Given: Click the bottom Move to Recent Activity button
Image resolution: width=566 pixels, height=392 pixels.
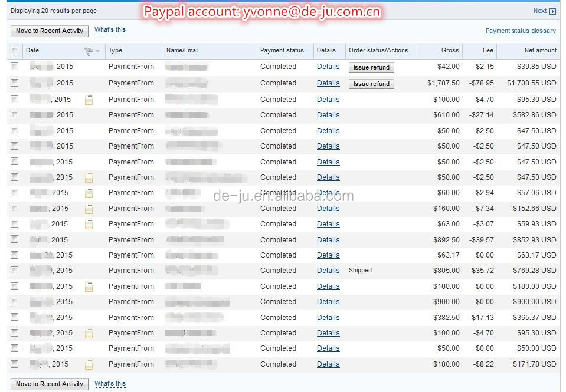Looking at the screenshot, I should point(50,384).
